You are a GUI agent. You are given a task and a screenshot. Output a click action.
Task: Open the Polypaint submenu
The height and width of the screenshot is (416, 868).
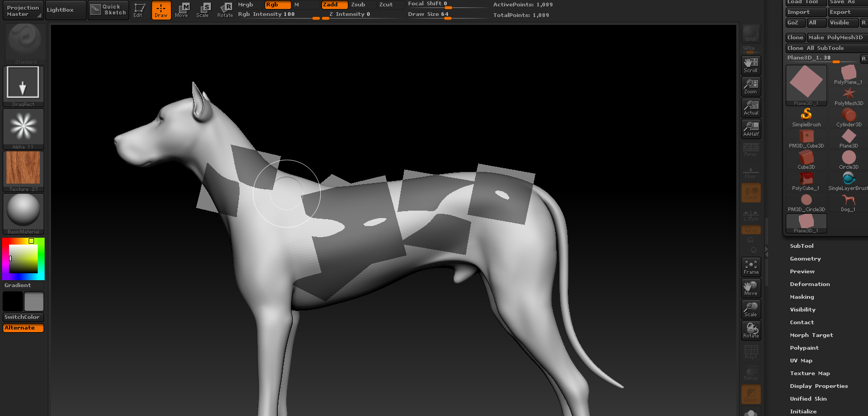coord(804,348)
